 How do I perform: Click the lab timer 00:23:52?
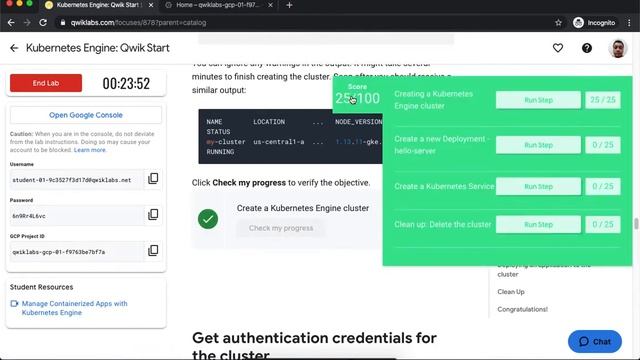pyautogui.click(x=126, y=84)
